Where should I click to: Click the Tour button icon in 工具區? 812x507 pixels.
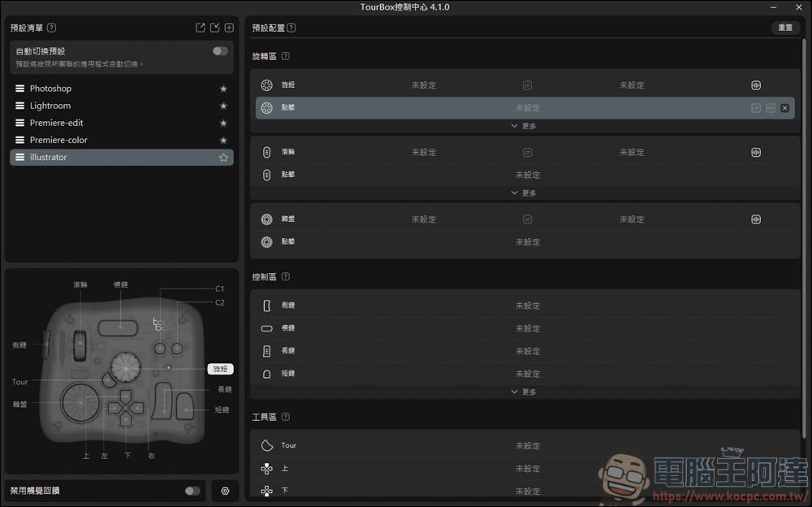pos(266,445)
